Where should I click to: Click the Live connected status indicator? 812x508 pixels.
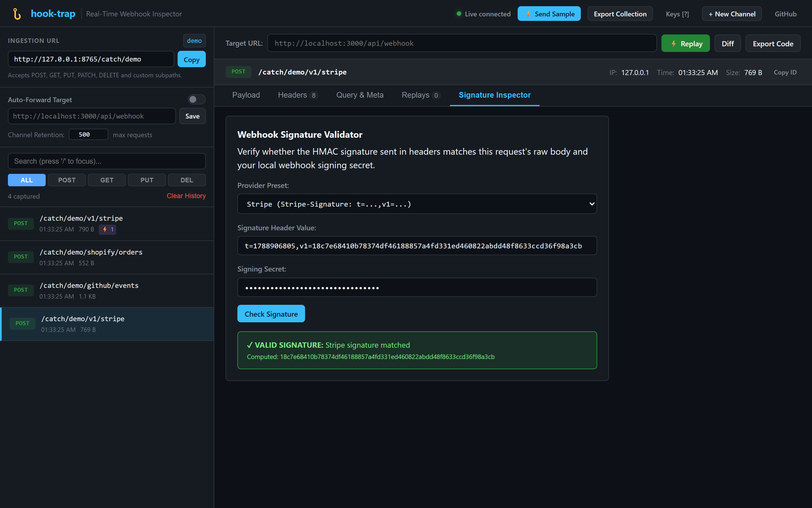[x=484, y=14]
